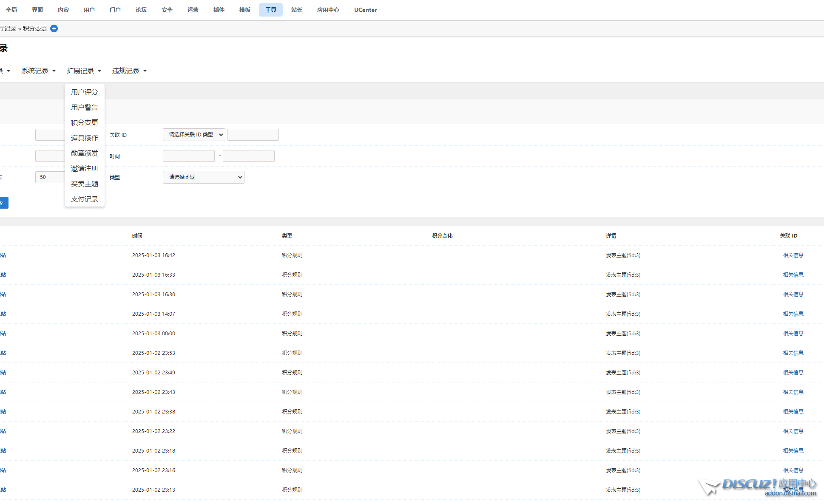Select 用户评分 from the dropdown menu
The width and height of the screenshot is (824, 504).
(x=84, y=92)
